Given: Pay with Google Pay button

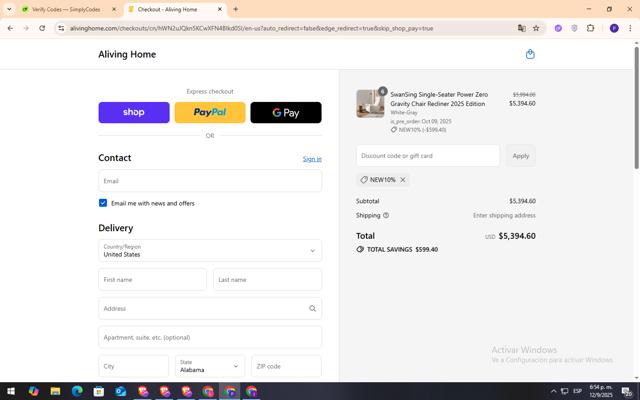Looking at the screenshot, I should tap(286, 112).
